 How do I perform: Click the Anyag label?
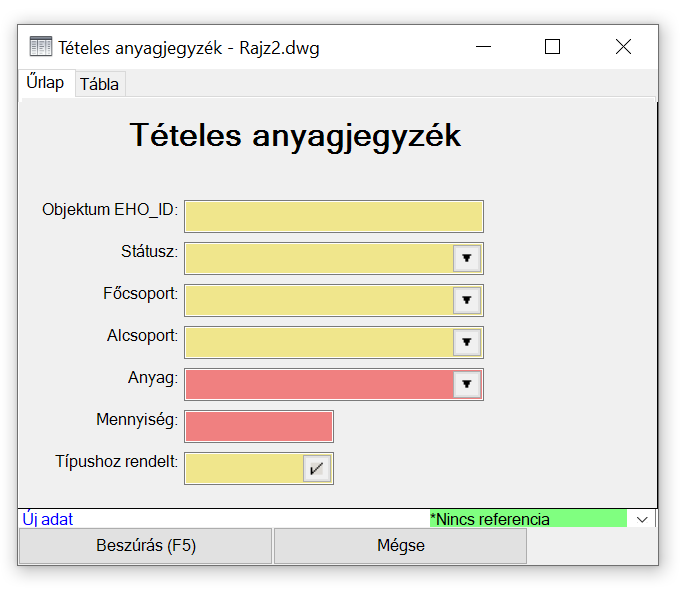tap(153, 378)
